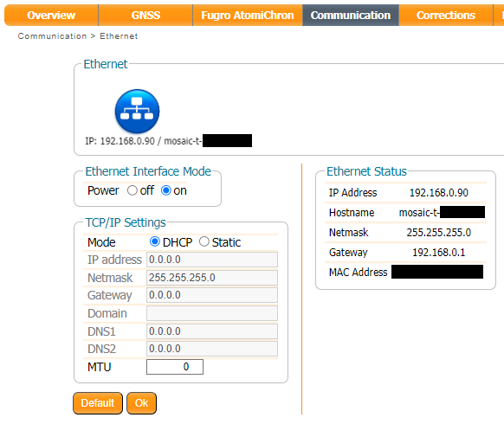Go to the Corrections tab
504x424 pixels.
click(446, 15)
